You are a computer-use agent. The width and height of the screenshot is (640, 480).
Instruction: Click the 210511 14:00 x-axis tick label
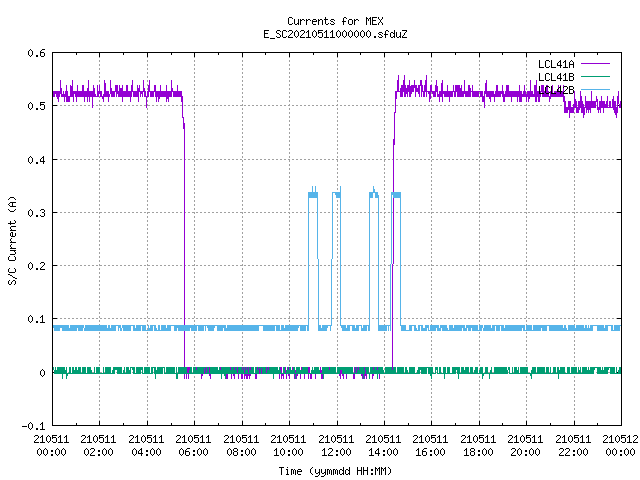(x=383, y=446)
